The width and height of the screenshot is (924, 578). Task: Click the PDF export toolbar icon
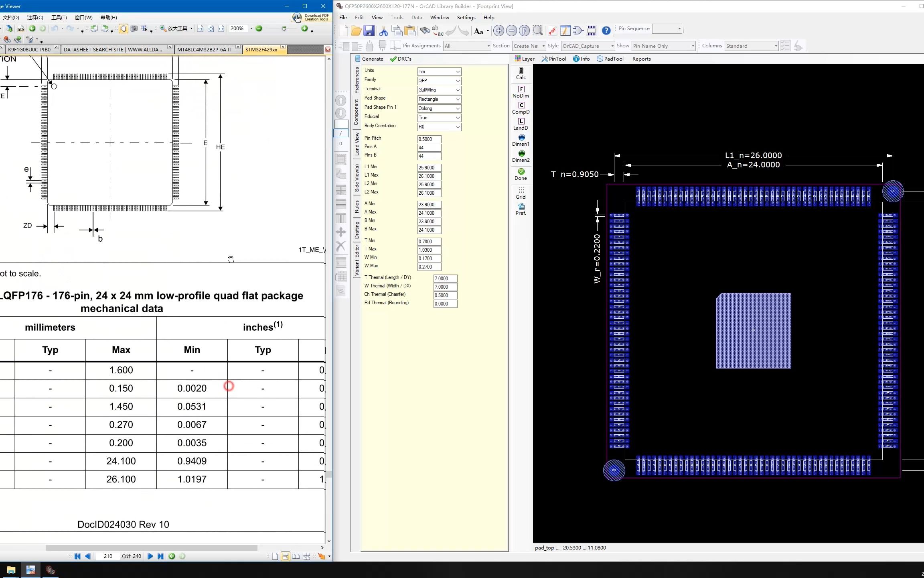tap(552, 31)
